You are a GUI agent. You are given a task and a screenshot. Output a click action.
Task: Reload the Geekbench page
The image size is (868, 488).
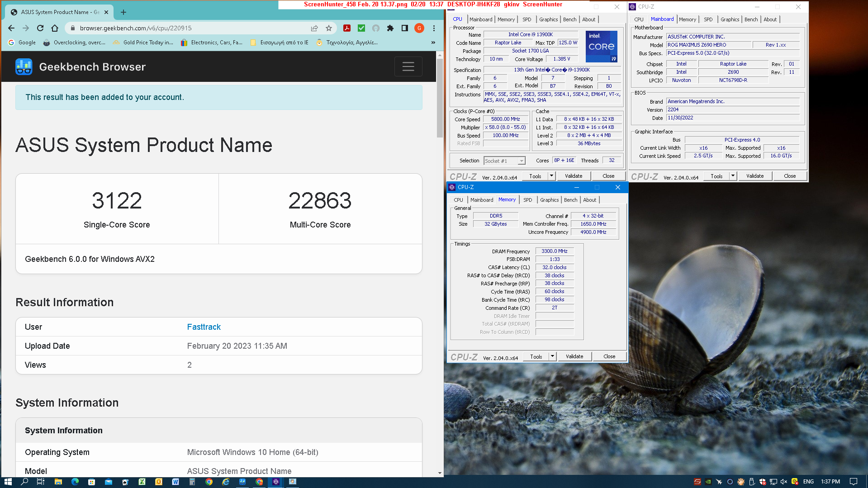[40, 28]
